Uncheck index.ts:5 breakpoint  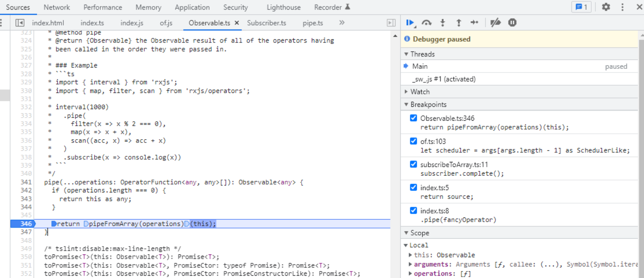[x=414, y=187]
